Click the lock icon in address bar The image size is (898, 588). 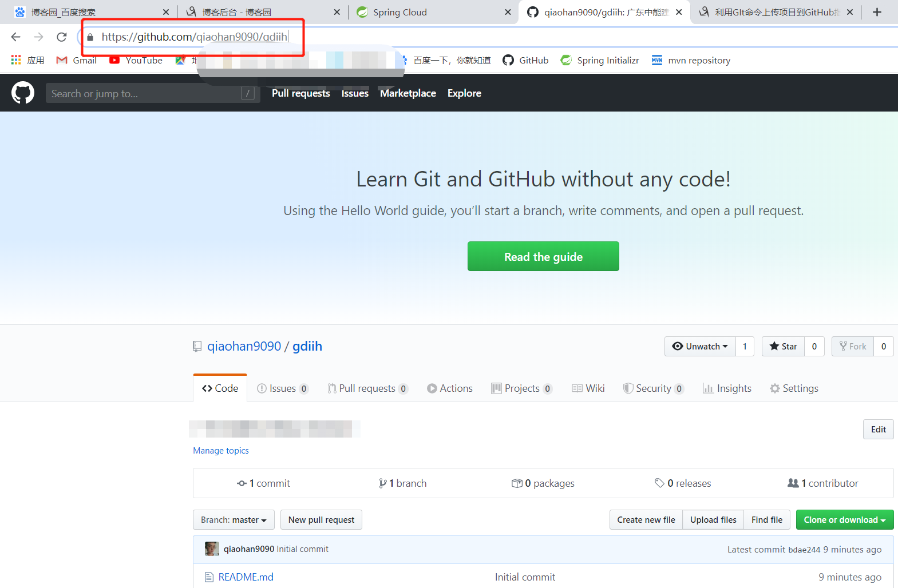tap(90, 37)
